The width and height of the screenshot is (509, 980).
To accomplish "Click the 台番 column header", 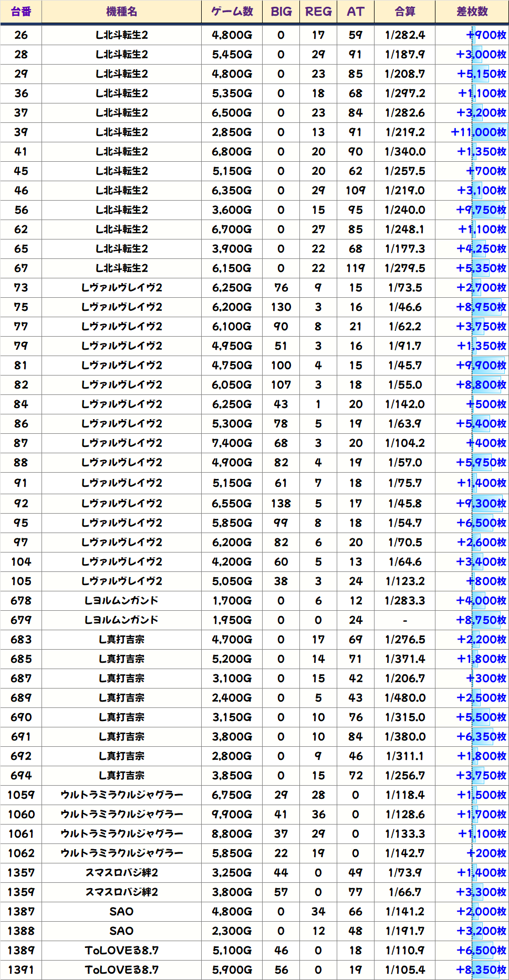I will [x=21, y=12].
